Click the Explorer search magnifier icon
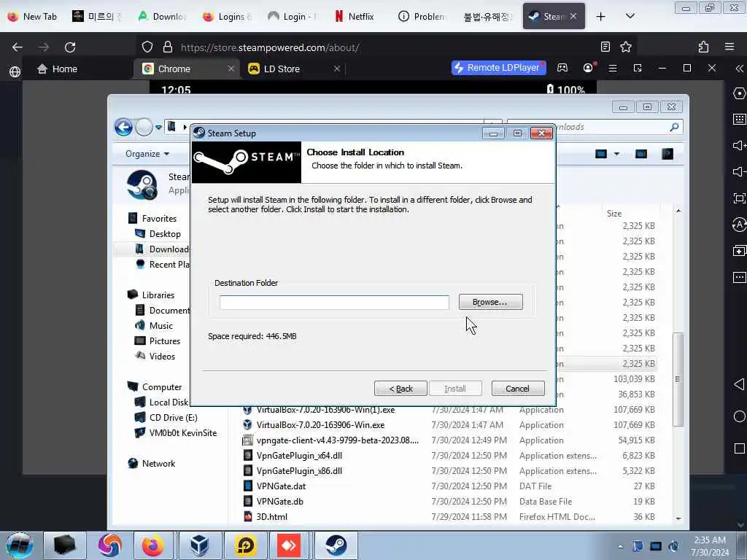 click(x=674, y=127)
